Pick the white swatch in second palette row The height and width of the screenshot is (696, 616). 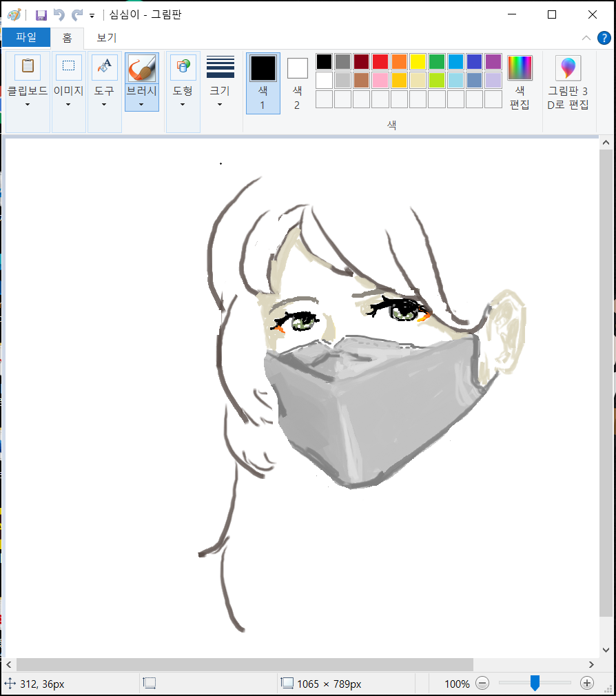[x=325, y=81]
